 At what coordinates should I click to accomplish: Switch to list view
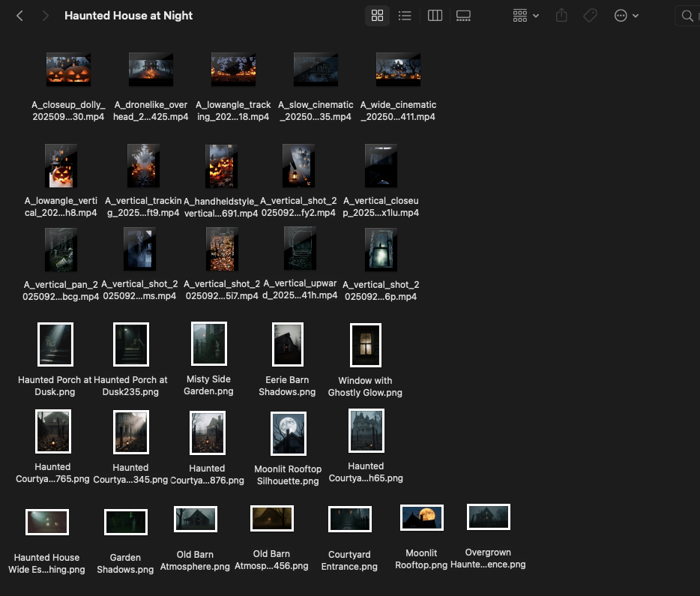click(405, 16)
